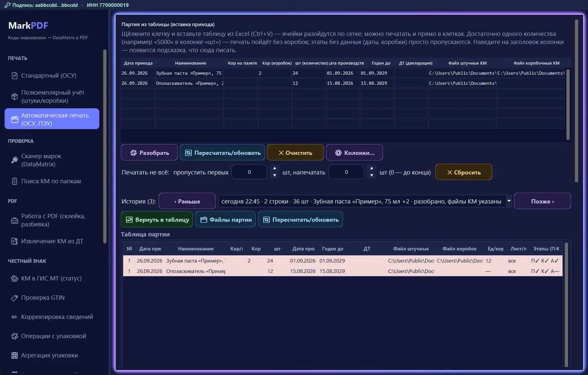The image size is (588, 375).
Task: Click the Ед/кор column header
Action: pos(495,249)
